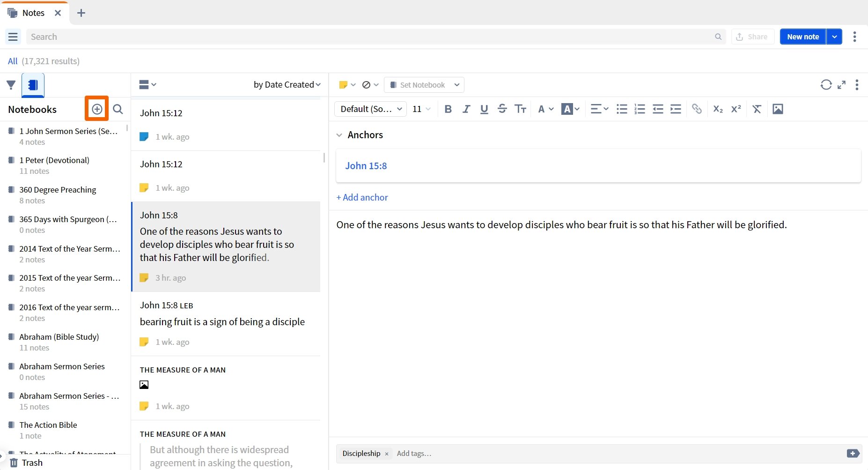The width and height of the screenshot is (868, 470).
Task: Open 1 Peter (Devotional) notebook
Action: coord(65,165)
